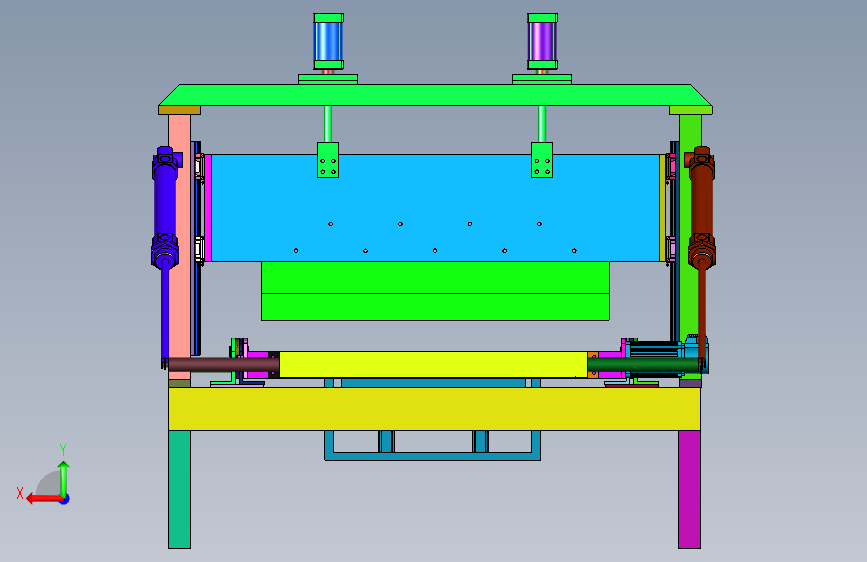This screenshot has width=867, height=562.
Task: Select the magenta strip on the cyan plate's left edge
Action: tap(208, 207)
